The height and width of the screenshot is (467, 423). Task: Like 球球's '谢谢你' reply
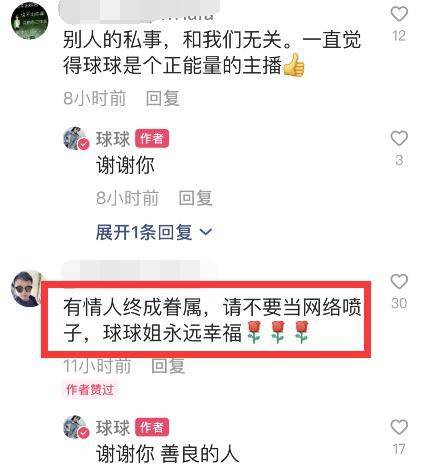pos(399,138)
